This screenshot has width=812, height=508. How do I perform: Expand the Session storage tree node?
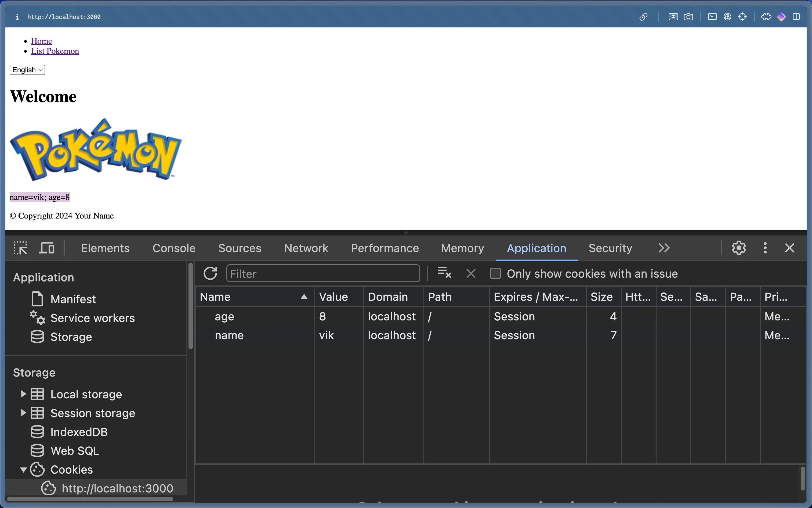[x=23, y=413]
